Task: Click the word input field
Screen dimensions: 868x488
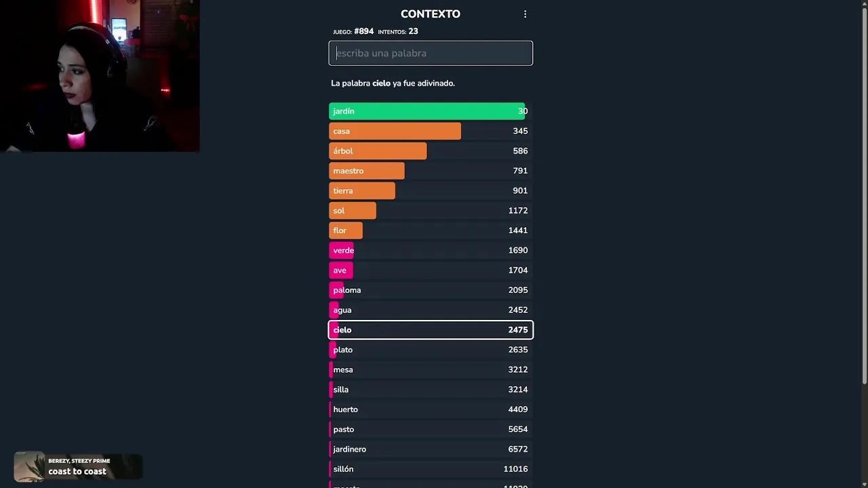Action: tap(431, 54)
